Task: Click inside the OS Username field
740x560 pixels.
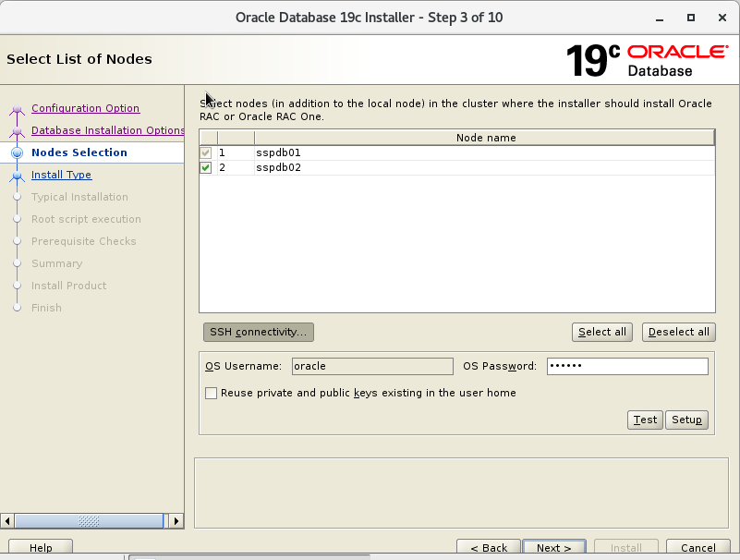Action: pos(371,366)
